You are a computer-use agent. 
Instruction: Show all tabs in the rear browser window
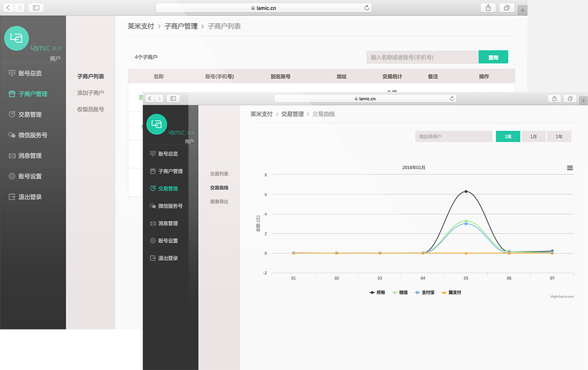point(507,8)
